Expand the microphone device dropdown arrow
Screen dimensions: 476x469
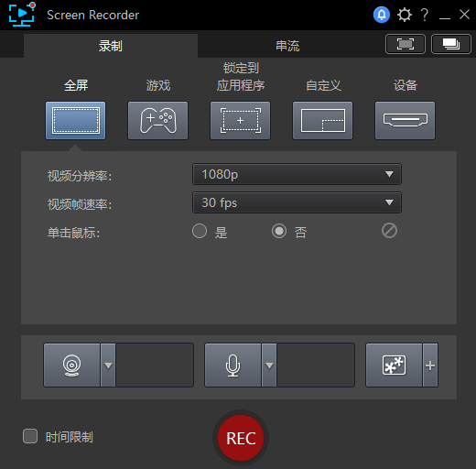269,365
